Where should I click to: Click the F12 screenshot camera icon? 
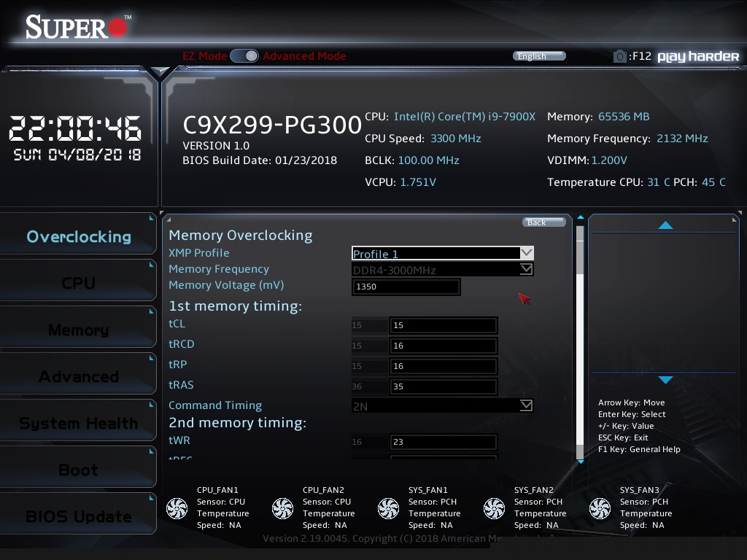click(619, 56)
